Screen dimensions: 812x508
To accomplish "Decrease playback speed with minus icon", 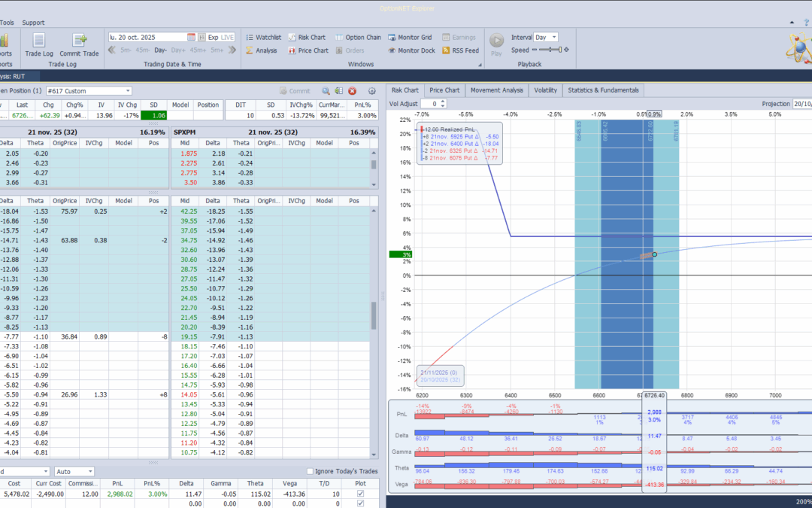I will point(535,50).
